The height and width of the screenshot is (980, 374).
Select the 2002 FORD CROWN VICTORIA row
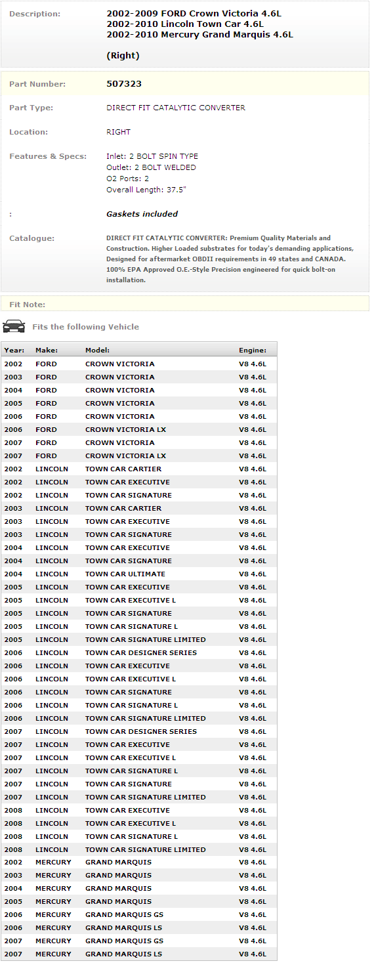coord(139,364)
